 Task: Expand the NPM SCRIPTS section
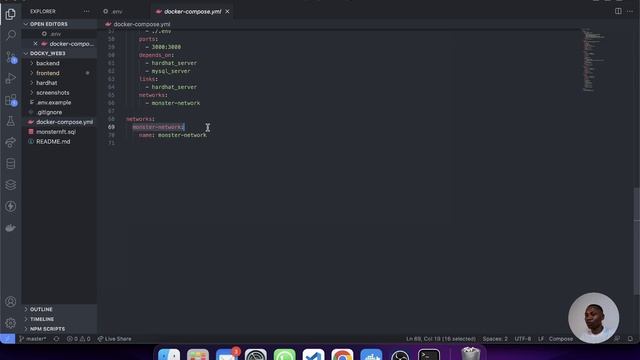[59, 329]
